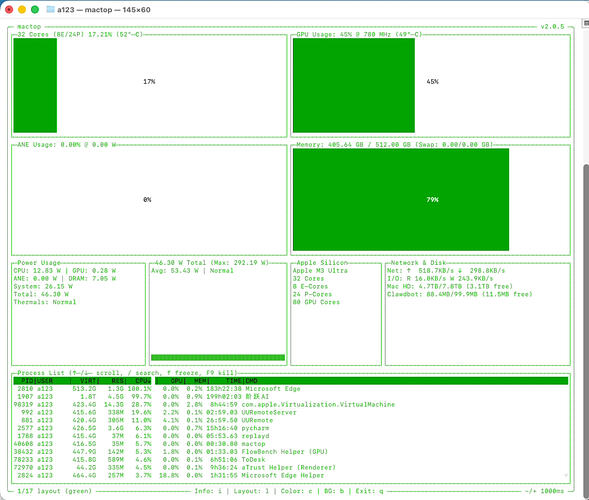This screenshot has height=500, width=589.
Task: Click the yellow minimize window button
Action: 22,9
